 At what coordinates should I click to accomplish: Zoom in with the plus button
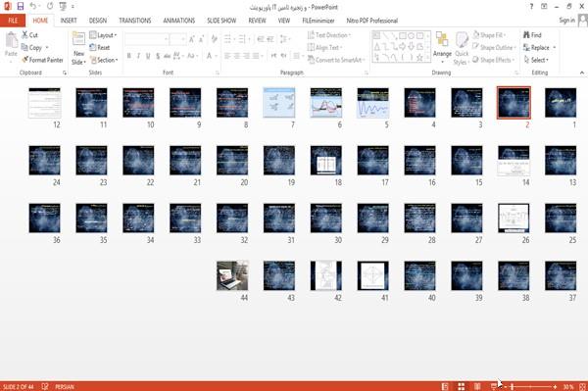click(x=555, y=386)
